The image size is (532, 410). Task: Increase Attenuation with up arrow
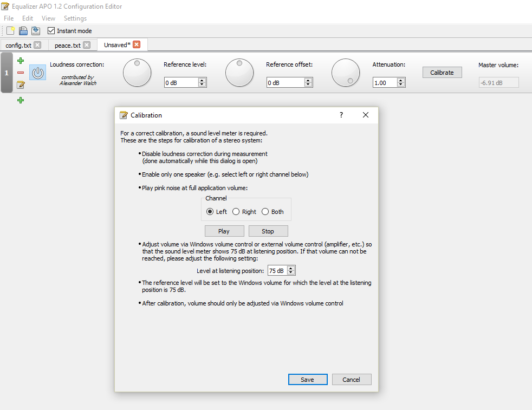401,80
